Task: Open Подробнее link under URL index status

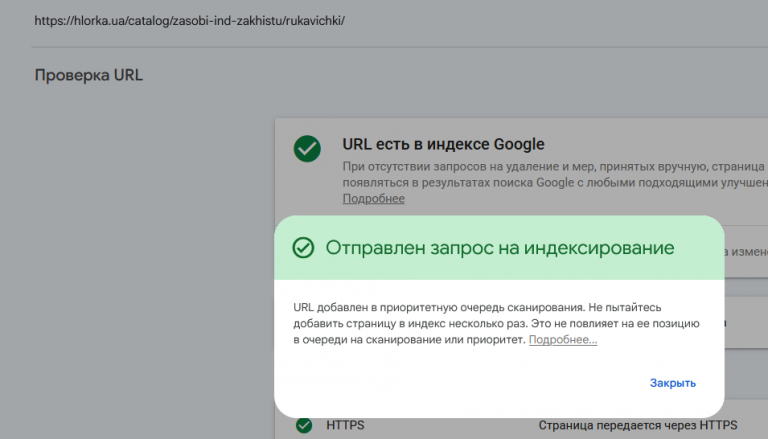Action: pos(373,198)
